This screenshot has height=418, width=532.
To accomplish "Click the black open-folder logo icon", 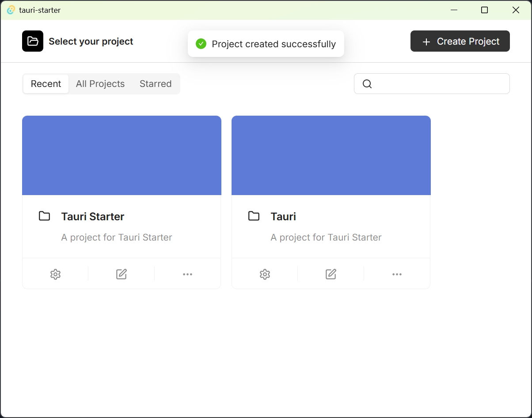I will pyautogui.click(x=33, y=41).
